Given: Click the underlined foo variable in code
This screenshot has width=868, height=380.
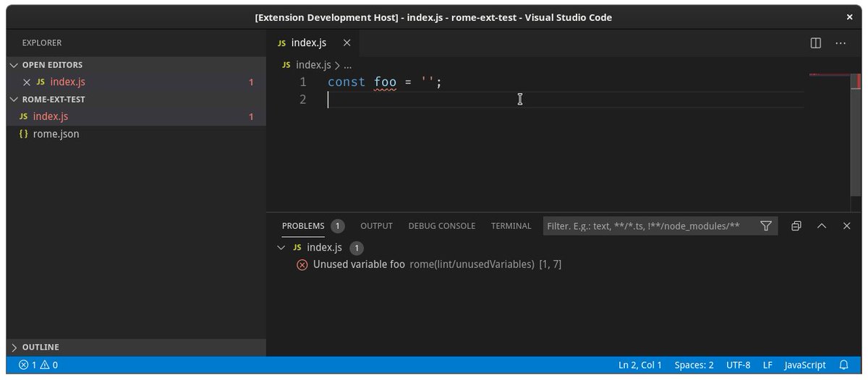Looking at the screenshot, I should click(385, 82).
